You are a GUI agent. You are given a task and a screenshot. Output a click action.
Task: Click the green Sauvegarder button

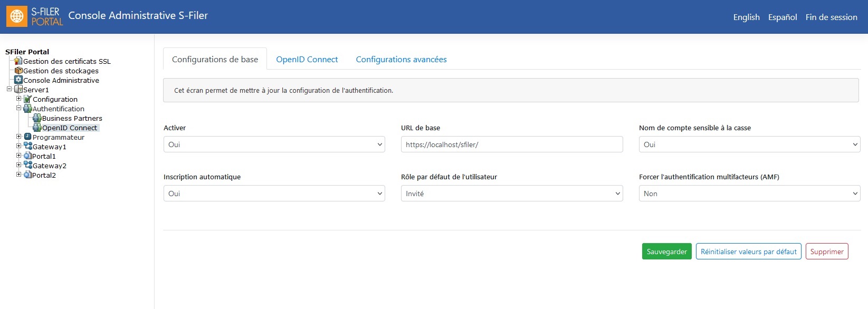[x=667, y=252]
